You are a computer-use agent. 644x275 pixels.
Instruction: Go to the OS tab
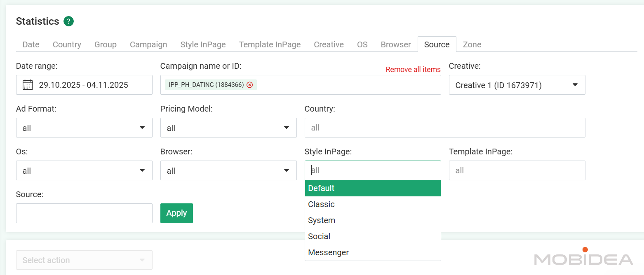point(362,44)
